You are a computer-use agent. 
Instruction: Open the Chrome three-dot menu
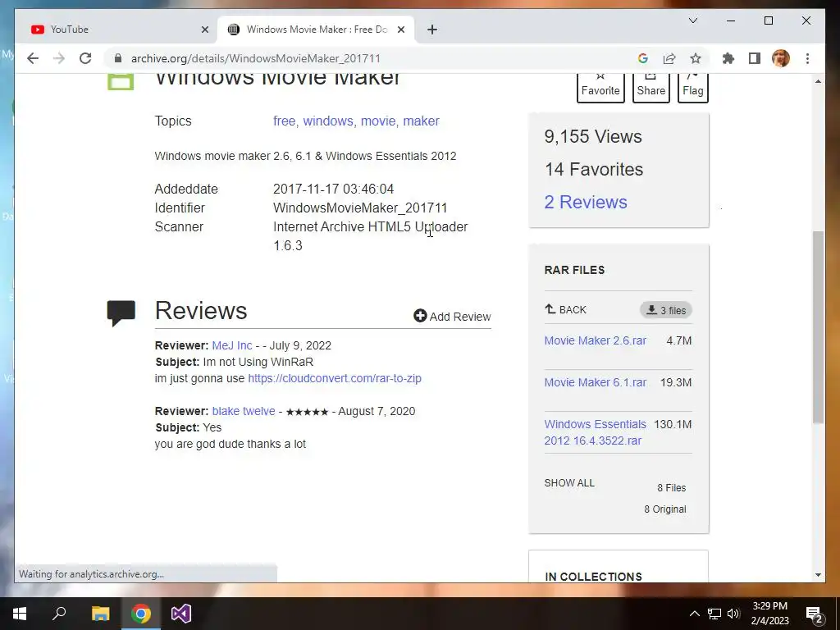807,58
